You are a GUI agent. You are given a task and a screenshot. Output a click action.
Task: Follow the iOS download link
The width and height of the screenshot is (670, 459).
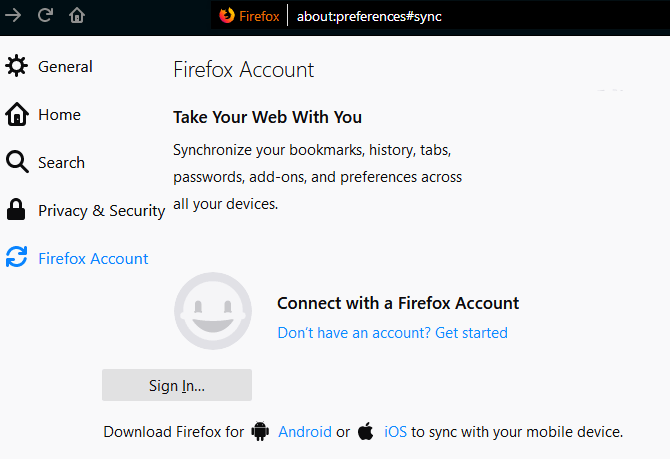click(396, 432)
